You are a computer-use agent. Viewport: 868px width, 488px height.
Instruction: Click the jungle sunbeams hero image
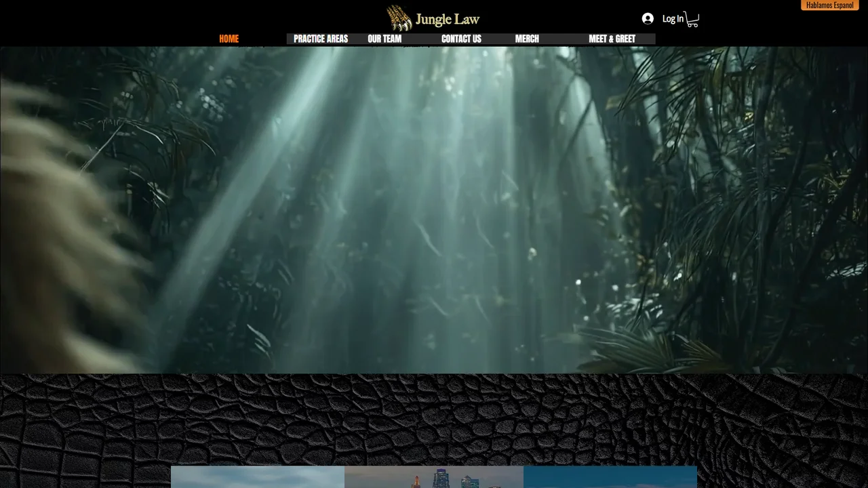434,209
